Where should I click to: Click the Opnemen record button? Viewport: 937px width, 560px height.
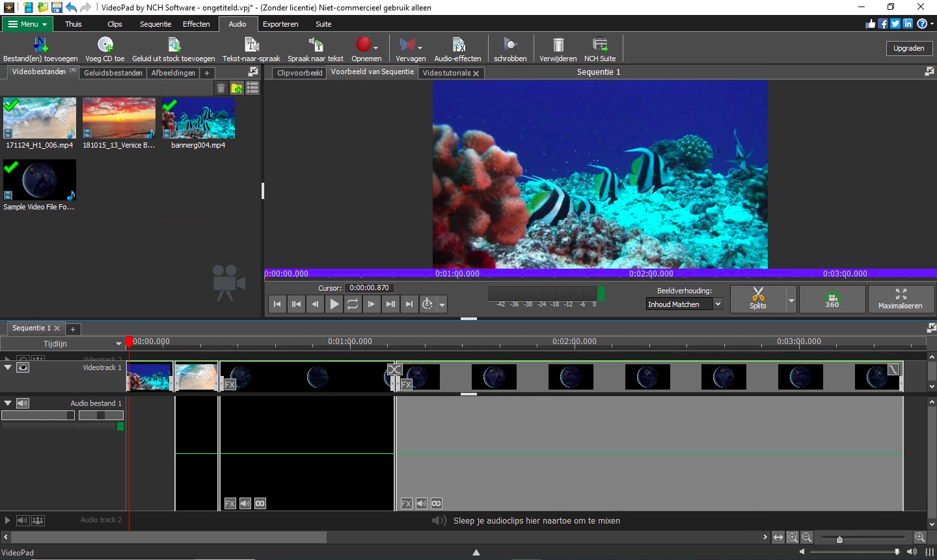pos(364,46)
